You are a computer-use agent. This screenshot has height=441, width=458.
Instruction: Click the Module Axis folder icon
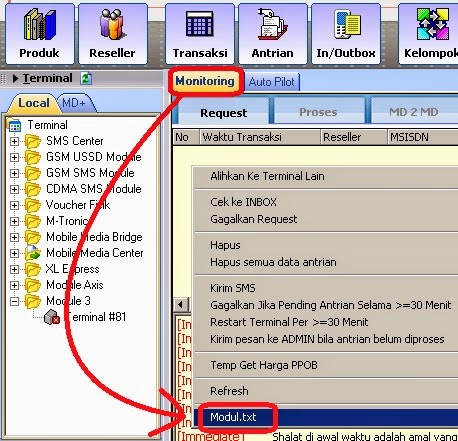tap(33, 285)
